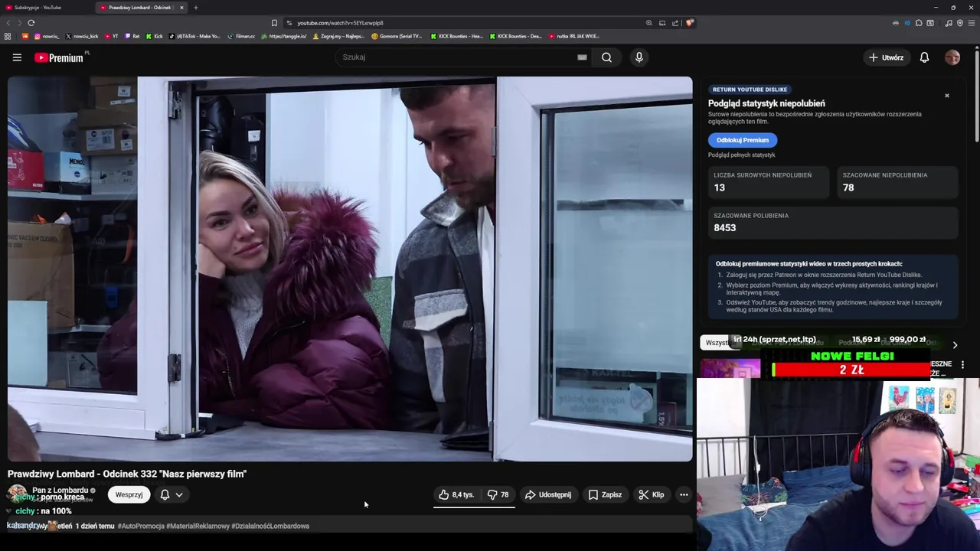Open Brave Shields lion icon

pos(689,23)
